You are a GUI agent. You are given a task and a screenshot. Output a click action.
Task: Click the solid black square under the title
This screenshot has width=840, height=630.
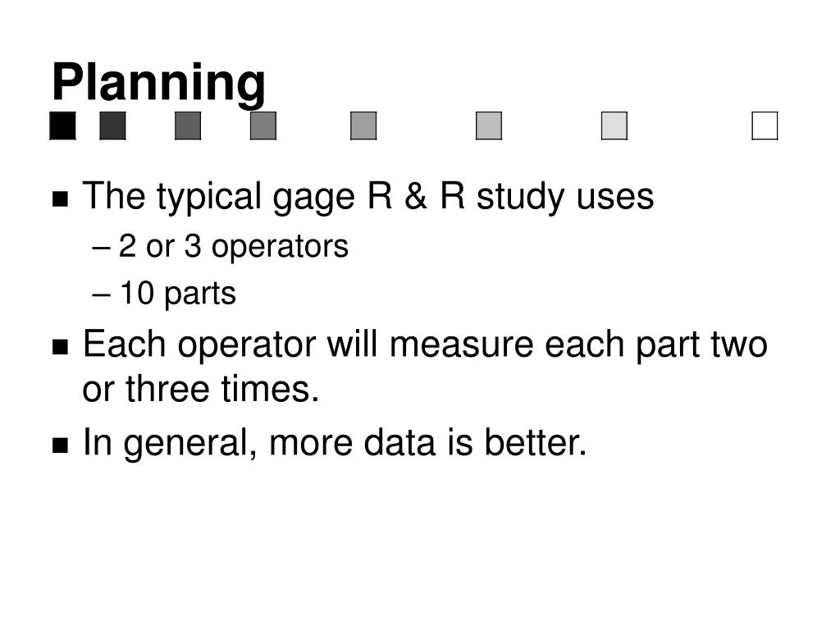click(62, 126)
